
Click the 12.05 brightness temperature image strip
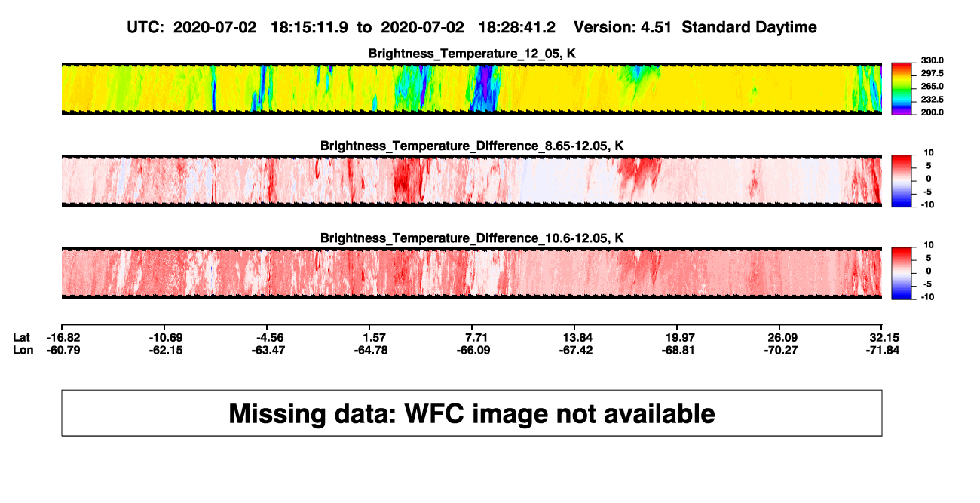pos(472,88)
